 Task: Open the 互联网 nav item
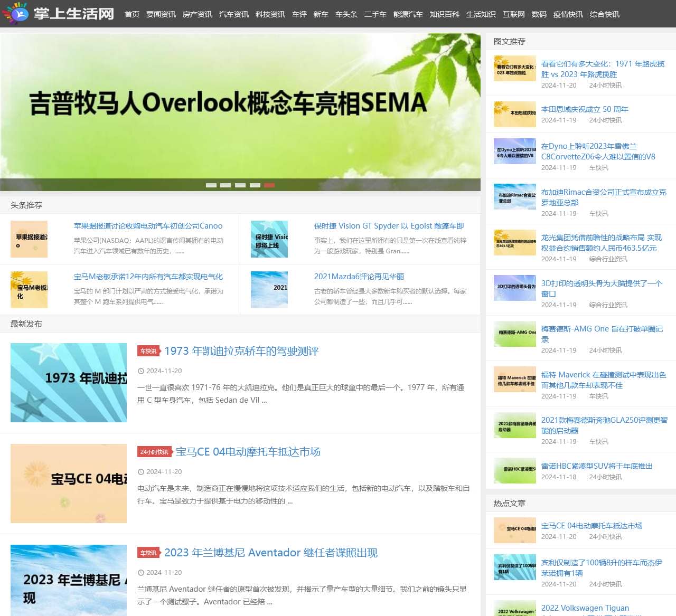(x=514, y=14)
